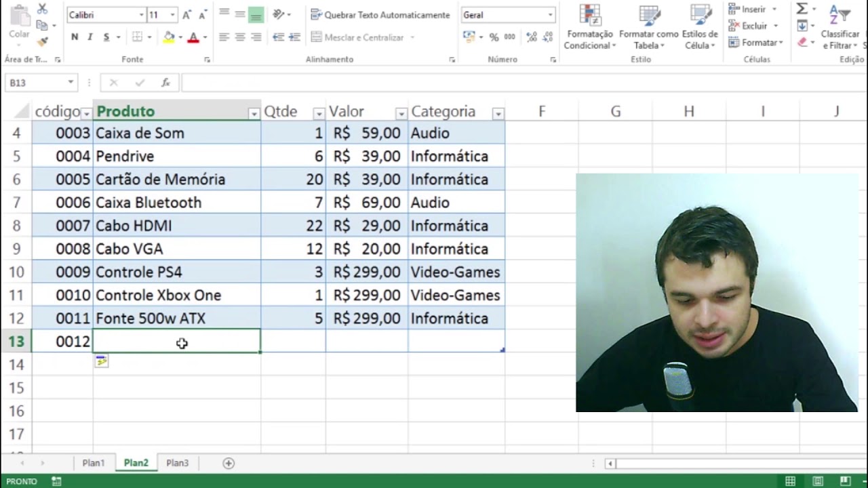This screenshot has height=488, width=868.
Task: Open the Qtde column filter dropdown
Action: 319,114
